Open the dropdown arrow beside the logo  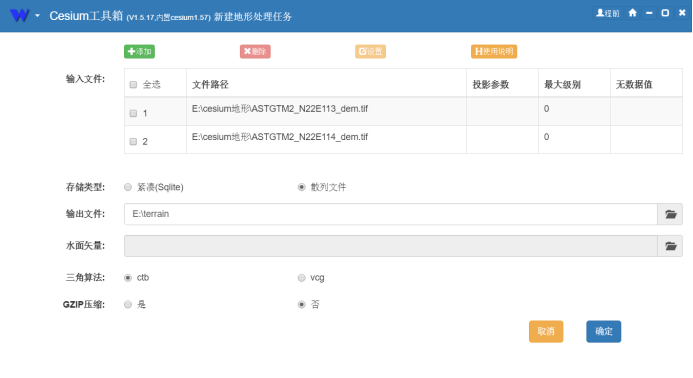pos(37,16)
